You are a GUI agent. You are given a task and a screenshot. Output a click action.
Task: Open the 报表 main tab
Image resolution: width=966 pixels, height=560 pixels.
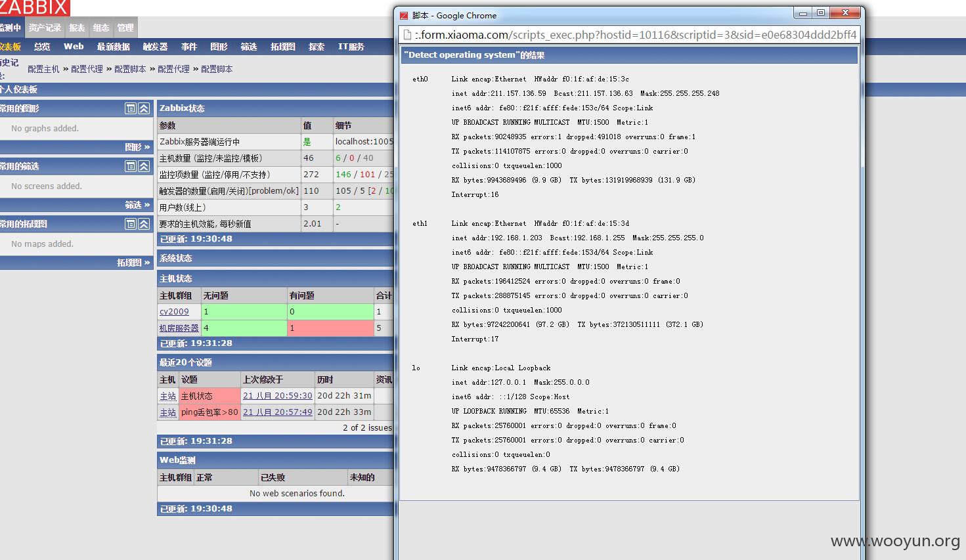click(x=77, y=28)
